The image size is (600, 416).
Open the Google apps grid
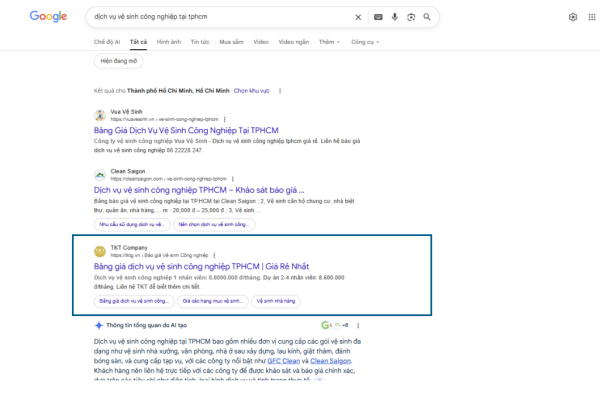[x=591, y=17]
